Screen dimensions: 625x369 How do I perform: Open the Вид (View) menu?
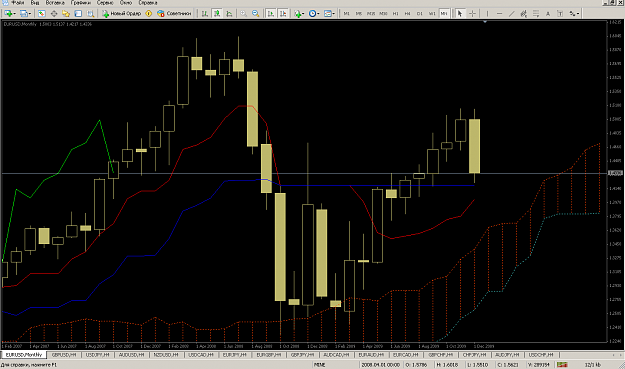coord(35,3)
